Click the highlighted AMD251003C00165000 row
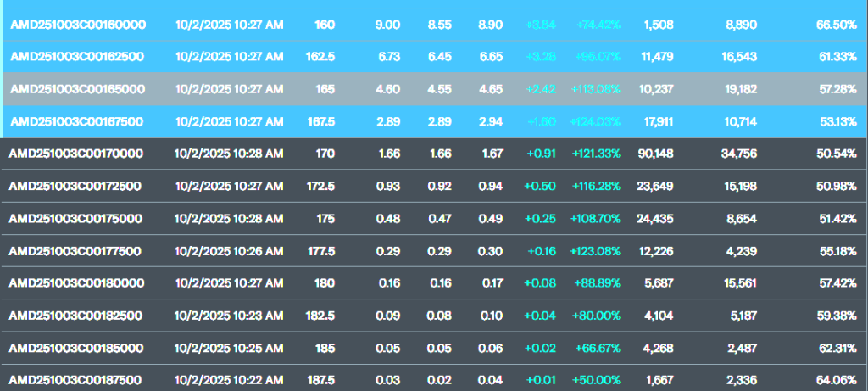This screenshot has width=868, height=391. click(436, 89)
